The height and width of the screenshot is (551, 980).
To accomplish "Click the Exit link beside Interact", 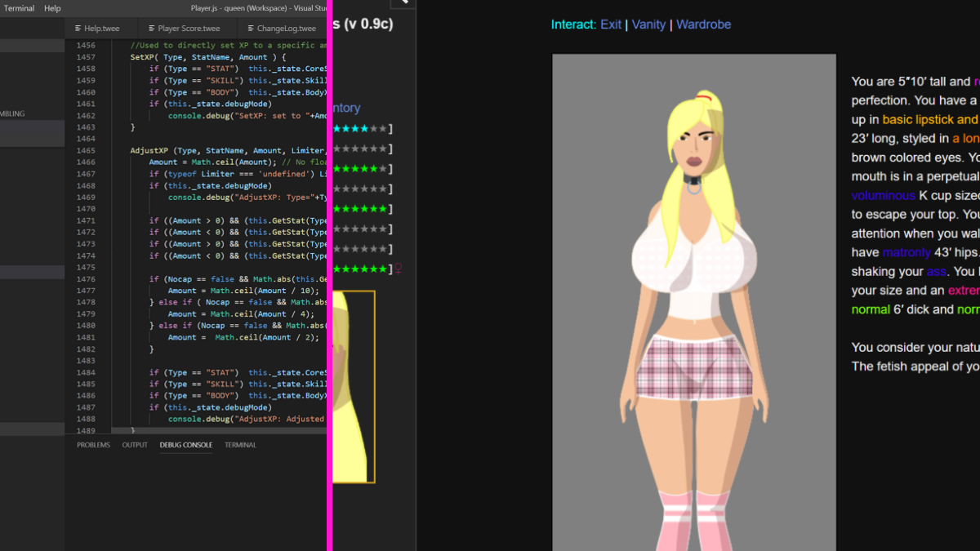I will tap(610, 24).
